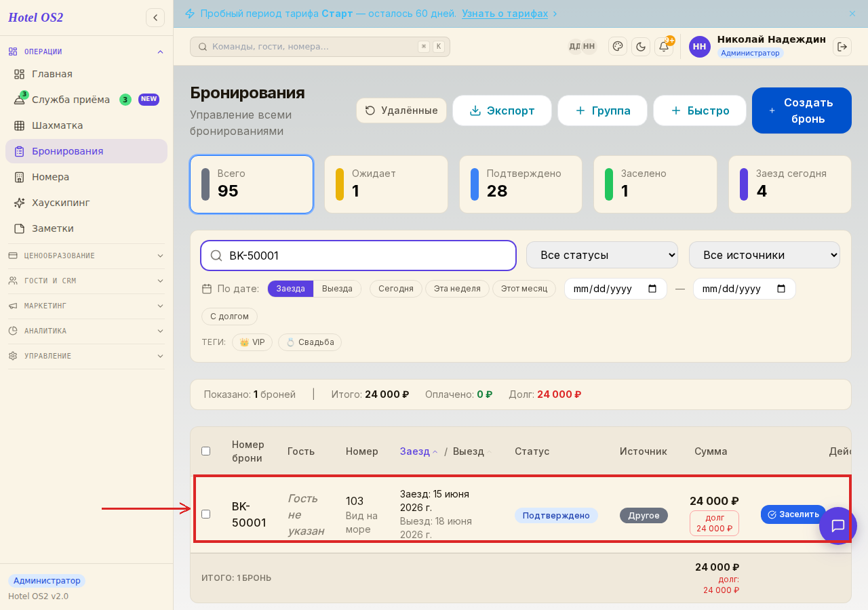Select the Выезда date toggle
This screenshot has width=868, height=610.
[x=337, y=289]
